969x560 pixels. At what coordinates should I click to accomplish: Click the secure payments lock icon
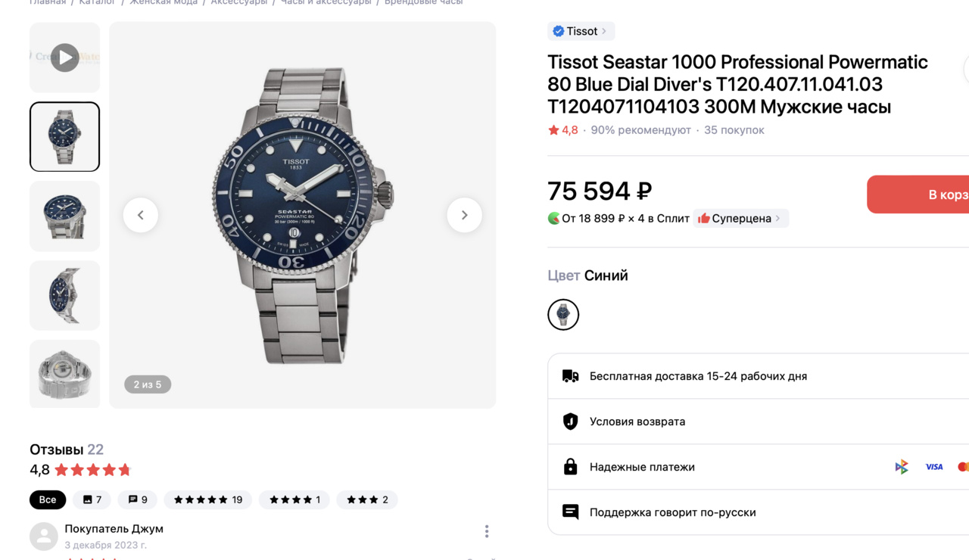tap(570, 467)
